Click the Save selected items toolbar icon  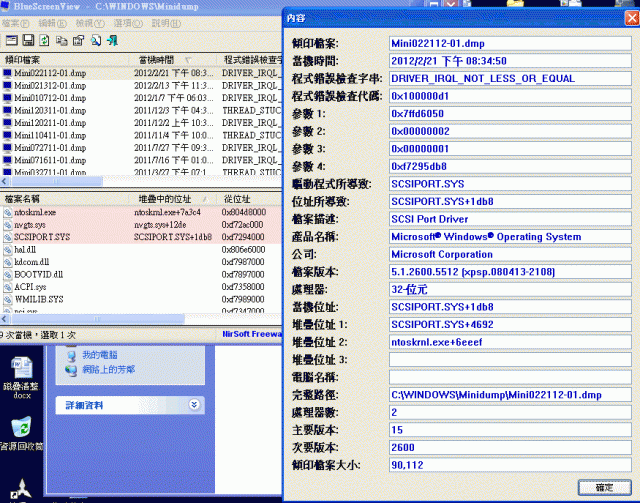[x=28, y=40]
